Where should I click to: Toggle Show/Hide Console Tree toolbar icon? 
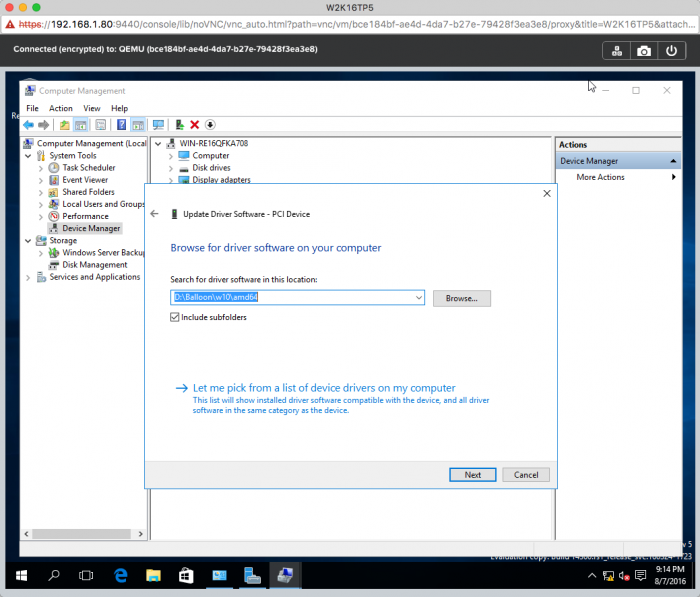click(x=80, y=125)
